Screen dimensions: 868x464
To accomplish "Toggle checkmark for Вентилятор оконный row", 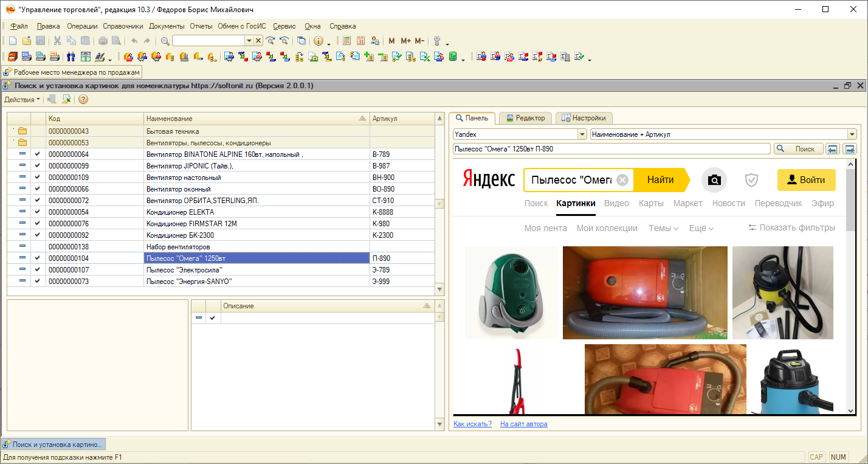I will click(38, 189).
